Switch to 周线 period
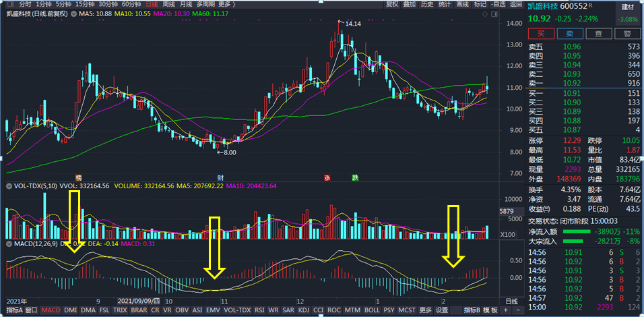Screen dimensions: 644x317 click(169, 5)
